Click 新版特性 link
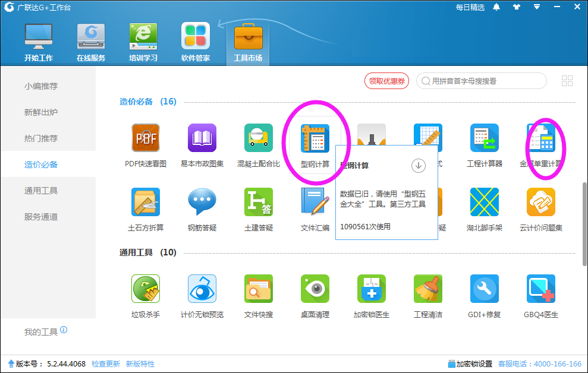 (x=140, y=364)
